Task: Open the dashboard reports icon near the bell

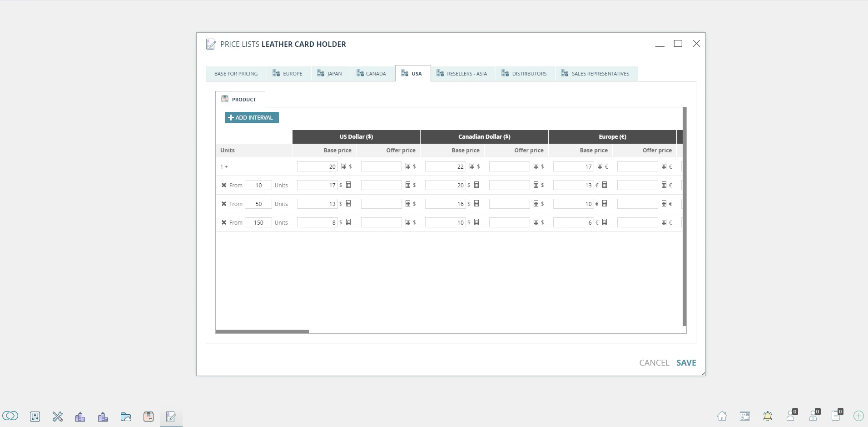Action: click(x=745, y=416)
